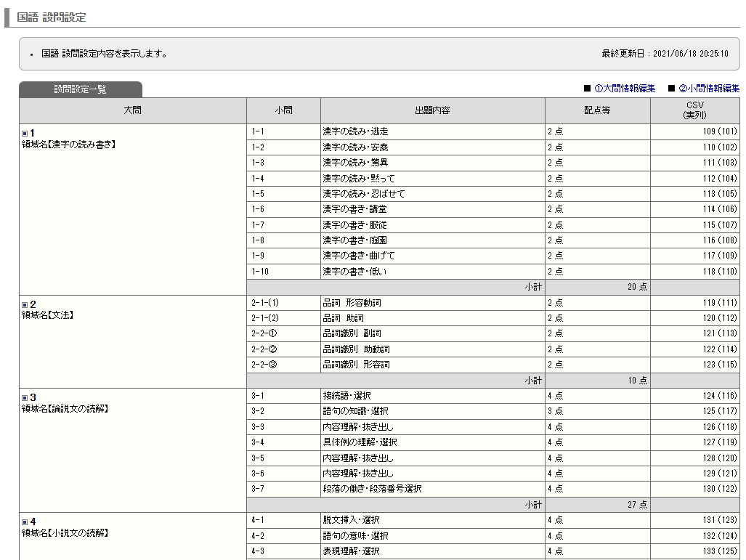Open ②小問情報編集 link

[x=709, y=89]
